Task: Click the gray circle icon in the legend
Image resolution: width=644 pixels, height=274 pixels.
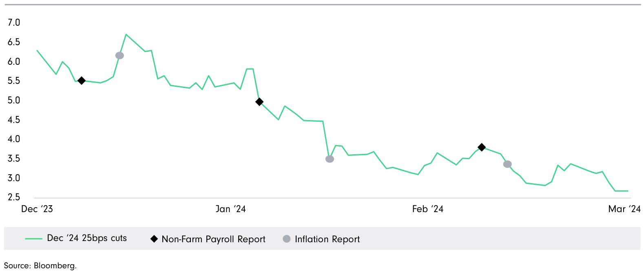Action: tap(287, 239)
